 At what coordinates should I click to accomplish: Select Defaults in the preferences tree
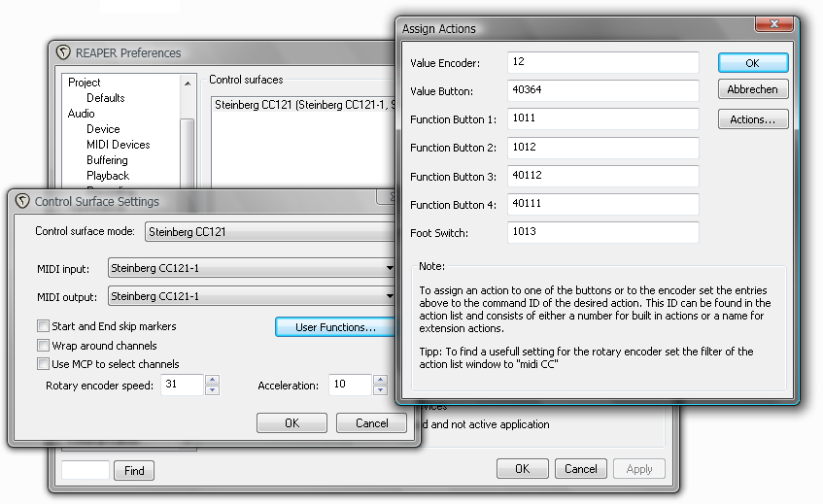[106, 97]
